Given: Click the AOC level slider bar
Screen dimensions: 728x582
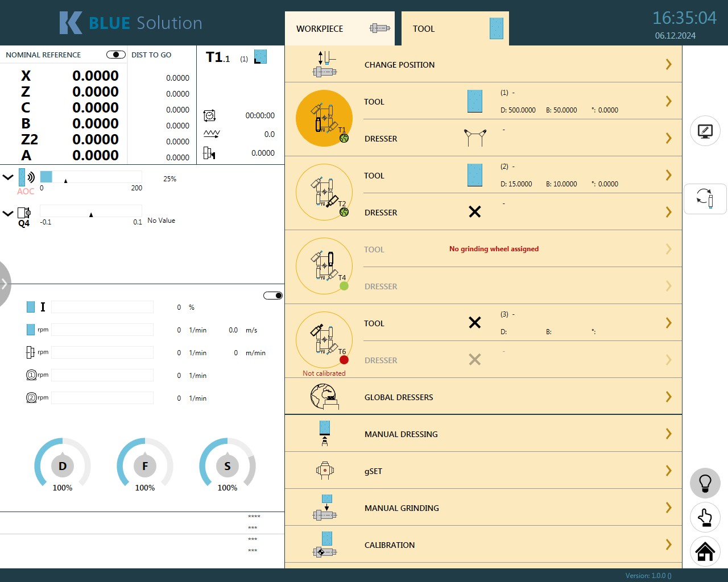Looking at the screenshot, I should pos(91,177).
